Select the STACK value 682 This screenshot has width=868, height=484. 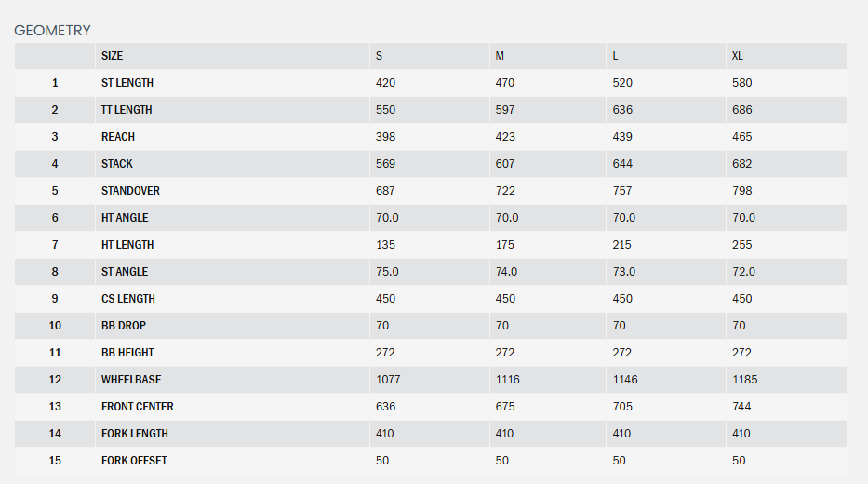[741, 164]
